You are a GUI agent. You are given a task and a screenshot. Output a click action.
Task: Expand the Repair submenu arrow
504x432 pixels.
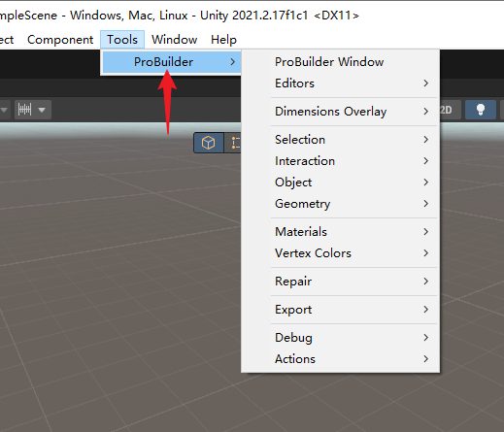click(426, 282)
